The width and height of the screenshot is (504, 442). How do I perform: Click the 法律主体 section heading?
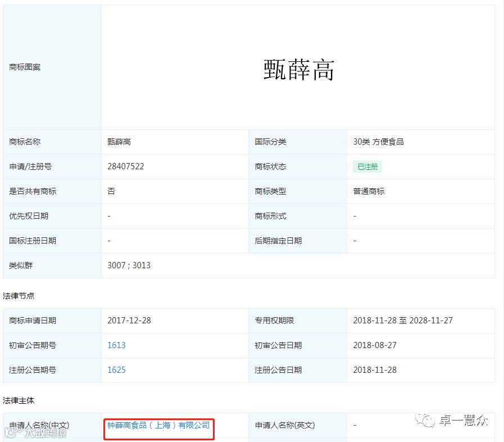tap(19, 400)
